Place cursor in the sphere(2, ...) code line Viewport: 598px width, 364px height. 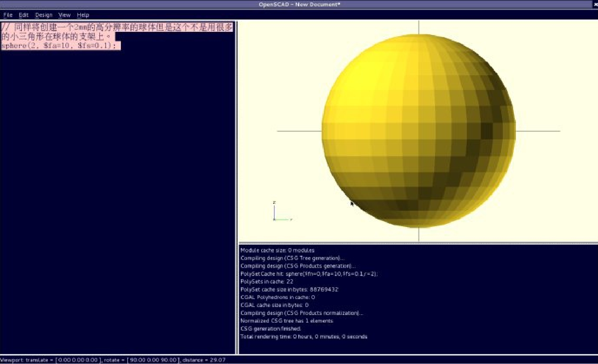click(x=60, y=46)
